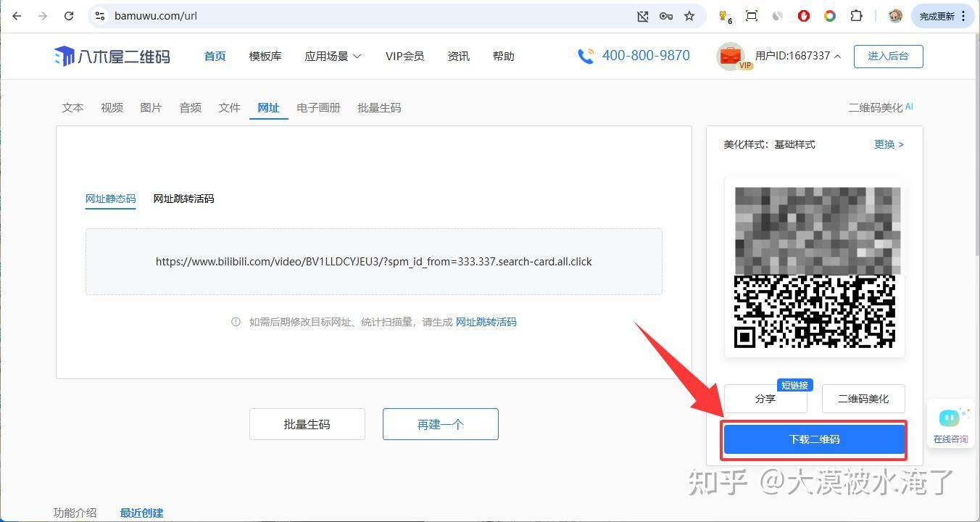Viewport: 980px width, 522px height.
Task: Open the 在线咨询 chat widget
Action: tap(950, 426)
